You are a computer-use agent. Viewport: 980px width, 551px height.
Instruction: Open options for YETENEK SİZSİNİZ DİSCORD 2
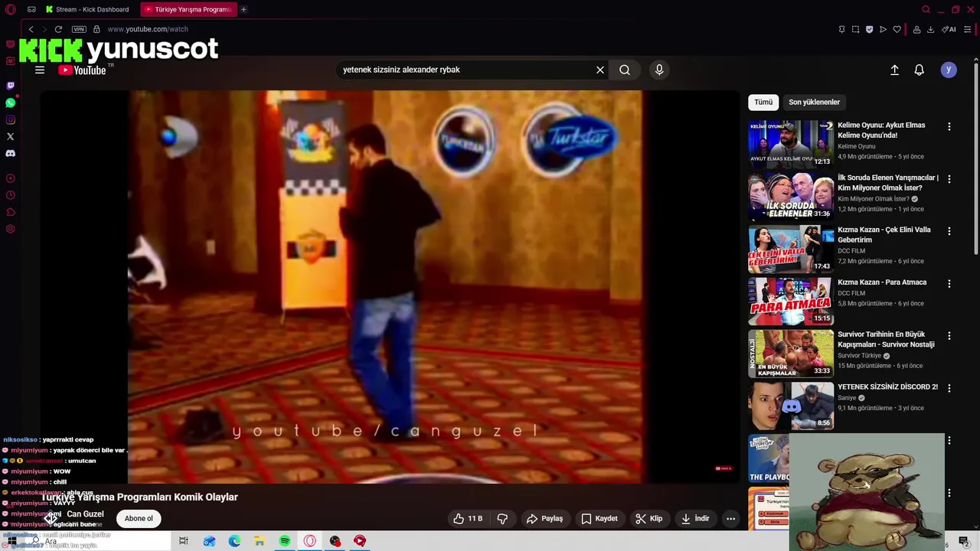point(949,388)
